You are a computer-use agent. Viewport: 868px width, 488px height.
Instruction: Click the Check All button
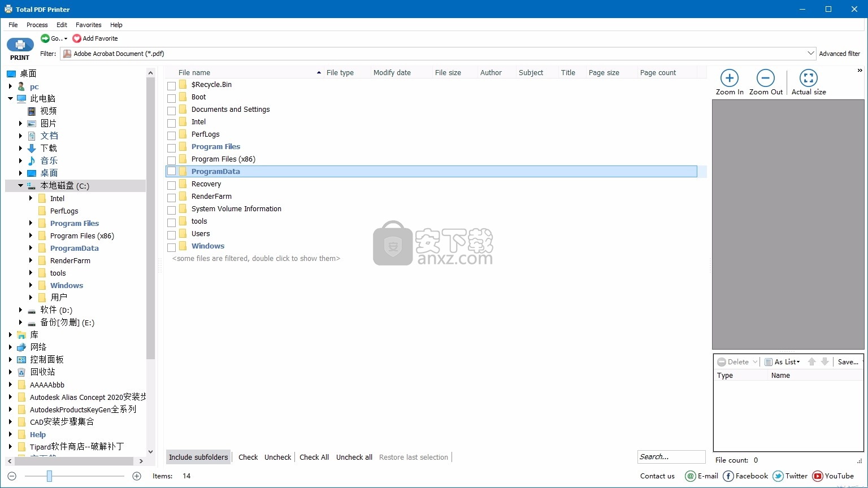click(x=314, y=457)
